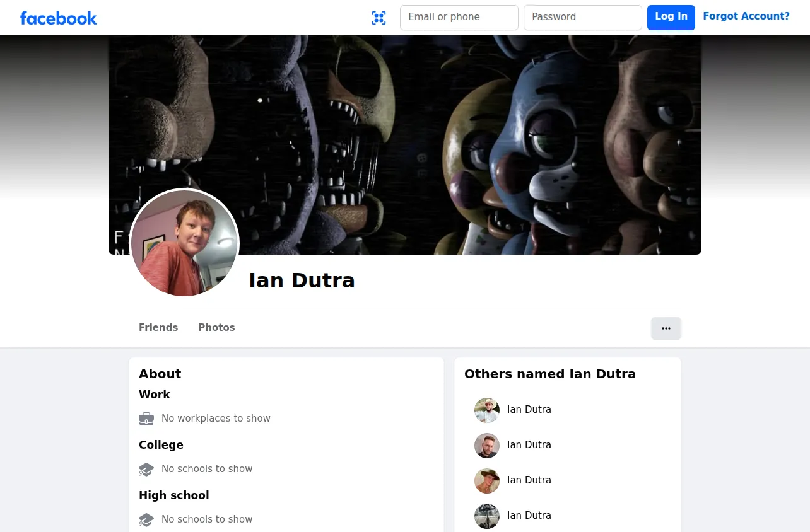Click the 'No workplaces to show' text
810x532 pixels.
tap(216, 419)
